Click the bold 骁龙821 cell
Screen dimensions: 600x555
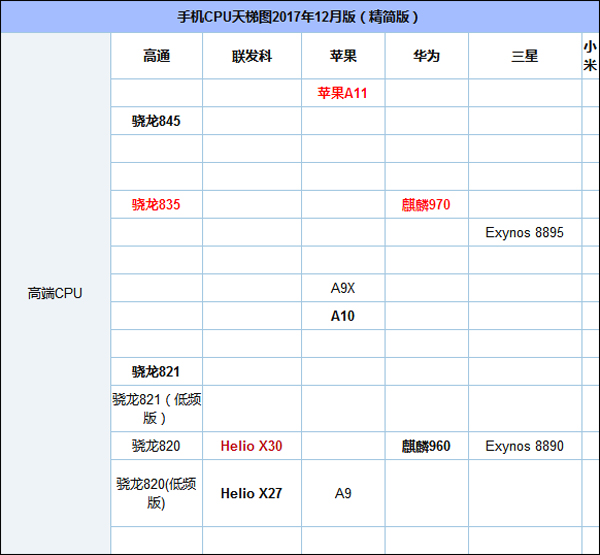click(156, 371)
